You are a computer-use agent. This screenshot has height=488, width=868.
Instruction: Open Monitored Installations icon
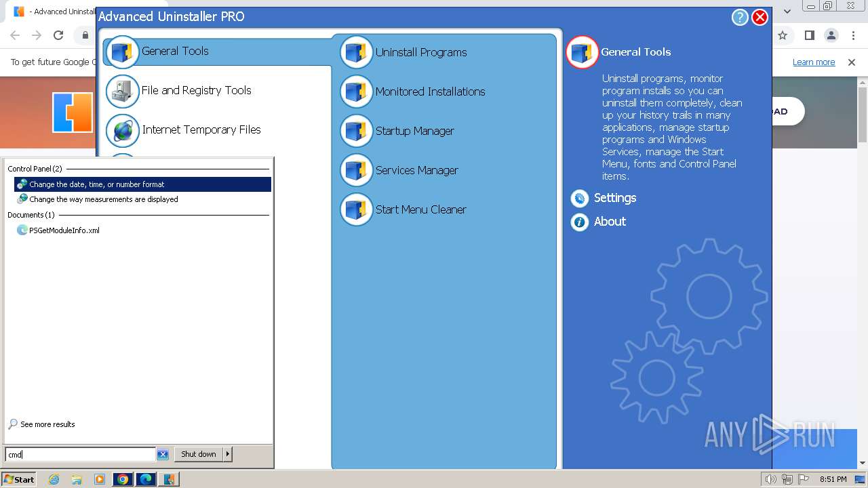pos(356,91)
